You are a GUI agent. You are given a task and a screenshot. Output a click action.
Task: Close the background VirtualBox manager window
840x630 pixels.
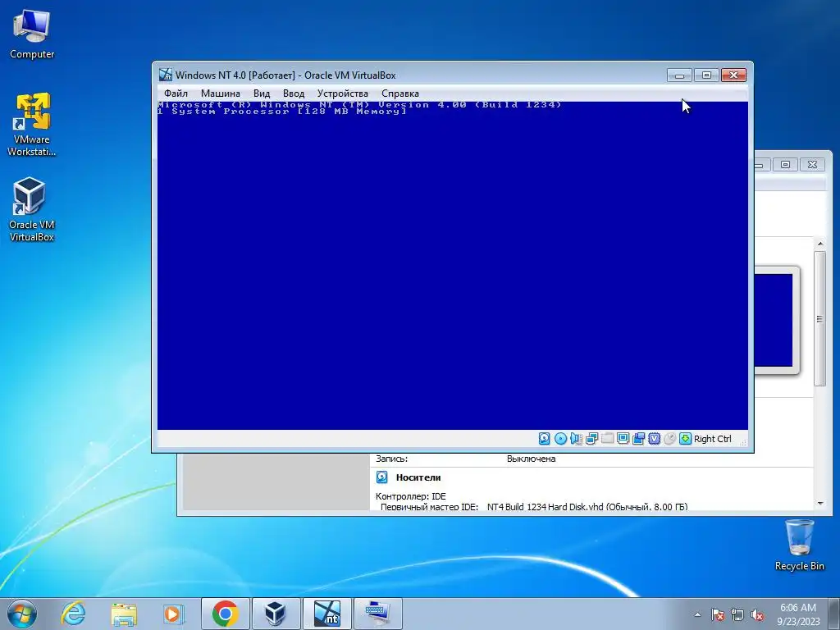812,164
